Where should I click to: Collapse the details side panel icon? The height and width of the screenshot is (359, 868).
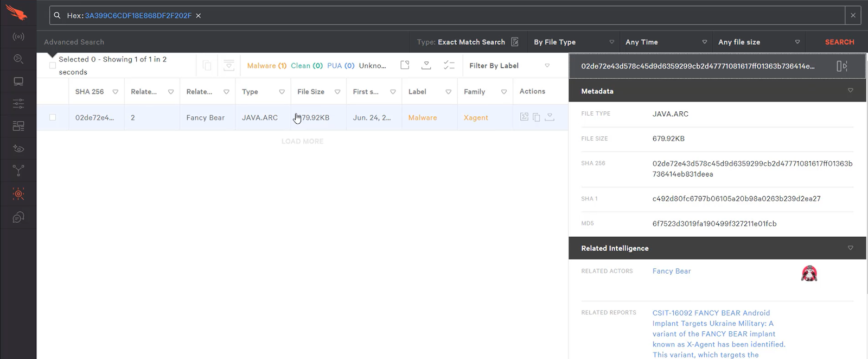coord(841,66)
